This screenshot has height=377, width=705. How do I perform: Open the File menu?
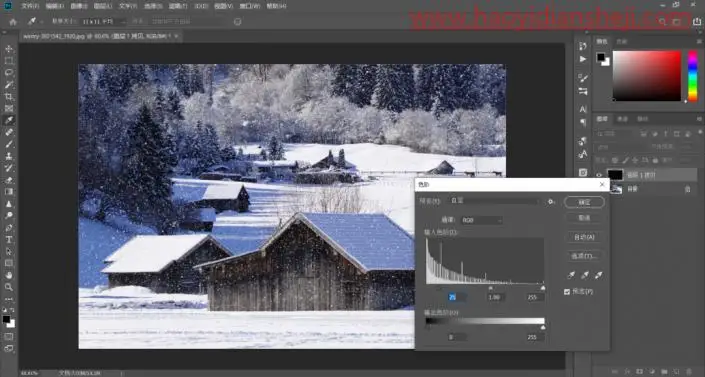pos(30,6)
